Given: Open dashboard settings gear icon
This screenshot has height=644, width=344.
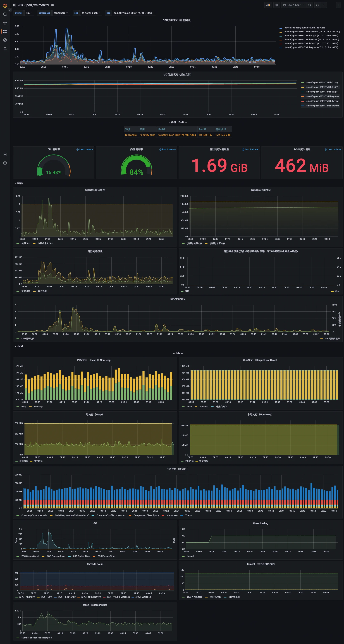Looking at the screenshot, I should (x=276, y=5).
